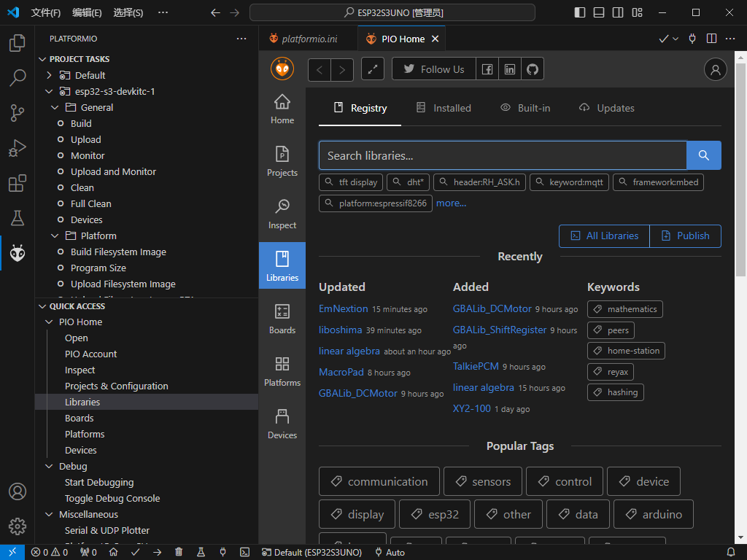Click the Publish button
The height and width of the screenshot is (560, 747).
coord(686,236)
